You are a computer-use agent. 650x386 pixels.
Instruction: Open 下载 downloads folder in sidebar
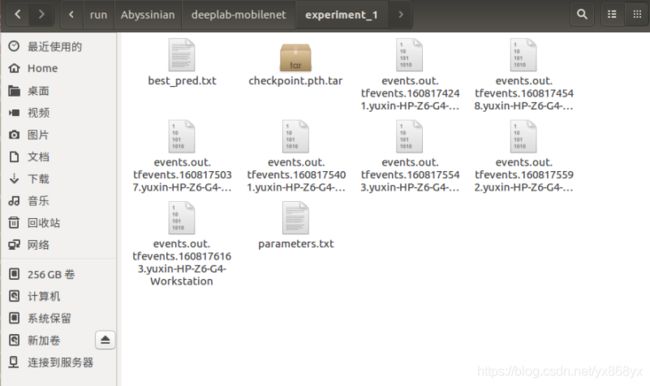(x=58, y=179)
